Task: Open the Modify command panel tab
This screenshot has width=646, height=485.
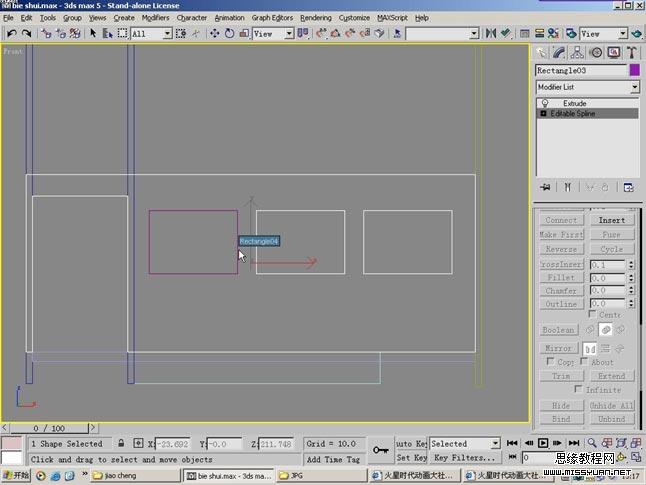Action: [559, 52]
